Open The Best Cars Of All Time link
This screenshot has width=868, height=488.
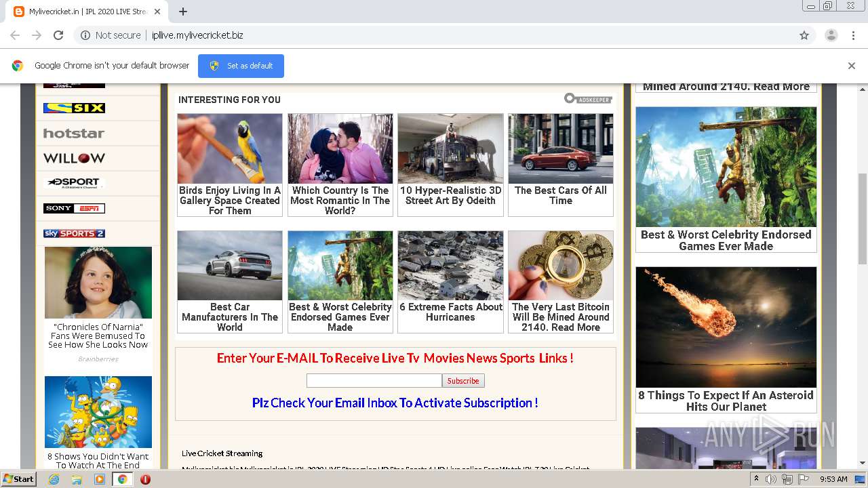click(x=561, y=195)
